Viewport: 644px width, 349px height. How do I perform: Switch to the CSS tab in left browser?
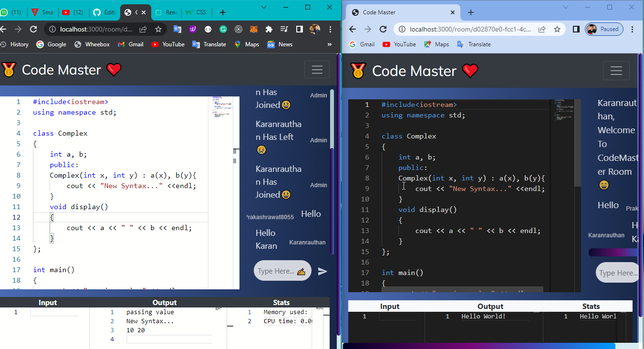(196, 12)
